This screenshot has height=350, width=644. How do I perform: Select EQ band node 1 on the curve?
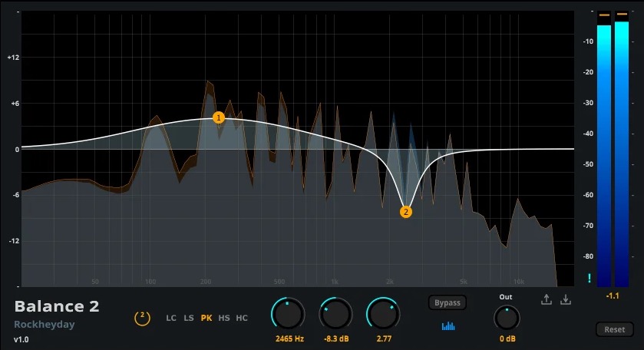219,118
